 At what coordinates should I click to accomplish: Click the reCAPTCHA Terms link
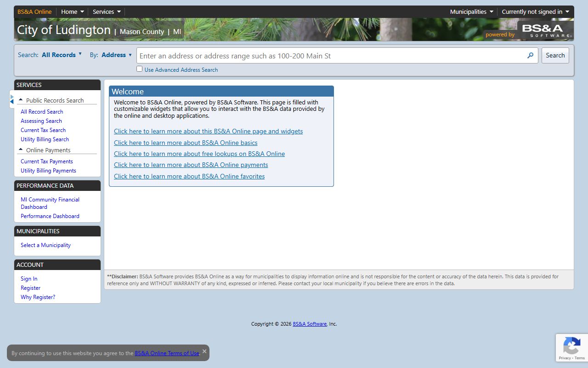[x=580, y=358]
